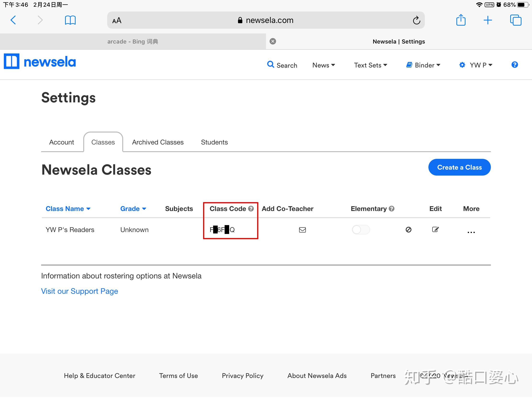Image resolution: width=532 pixels, height=399 pixels.
Task: Switch to the Archived Classes tab
Action: pyautogui.click(x=158, y=142)
